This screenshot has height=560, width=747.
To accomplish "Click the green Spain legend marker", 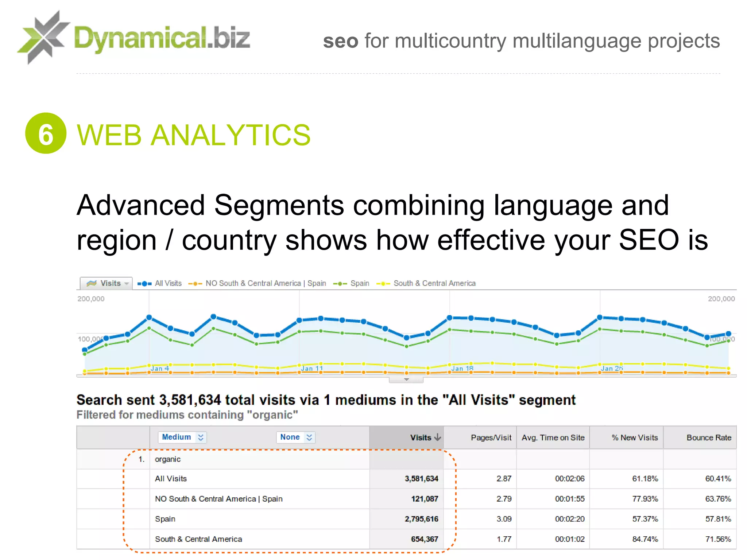I will (x=340, y=284).
